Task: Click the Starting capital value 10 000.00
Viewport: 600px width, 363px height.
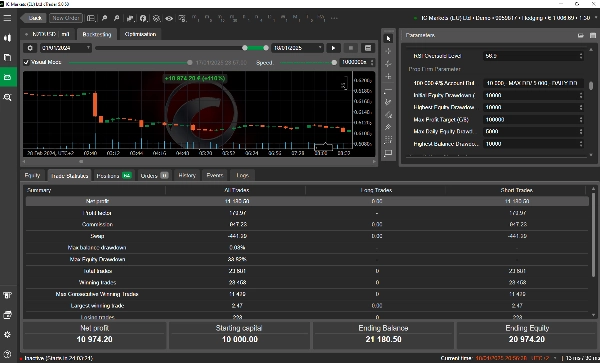Action: (x=240, y=340)
